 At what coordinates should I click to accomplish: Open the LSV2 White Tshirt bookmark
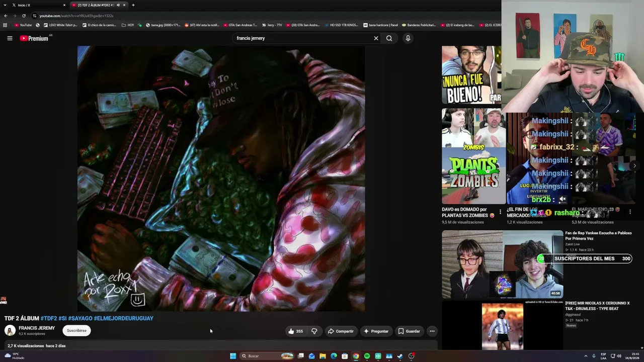pyautogui.click(x=60, y=25)
